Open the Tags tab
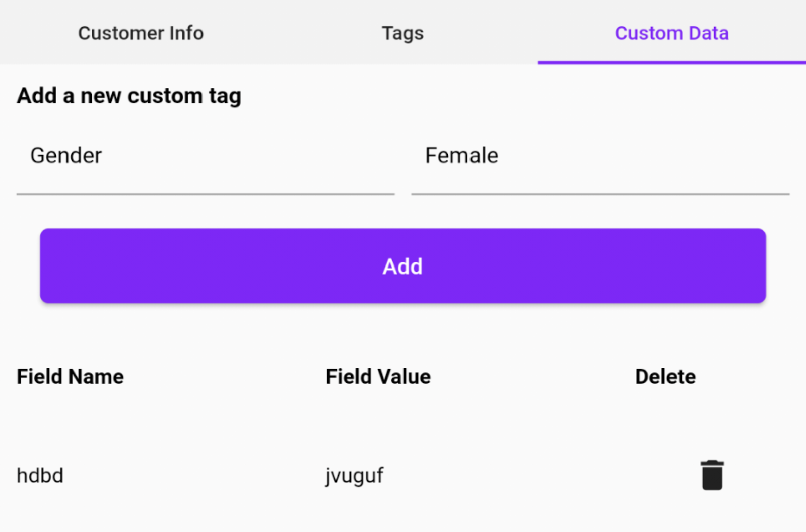The width and height of the screenshot is (806, 532). [x=402, y=33]
